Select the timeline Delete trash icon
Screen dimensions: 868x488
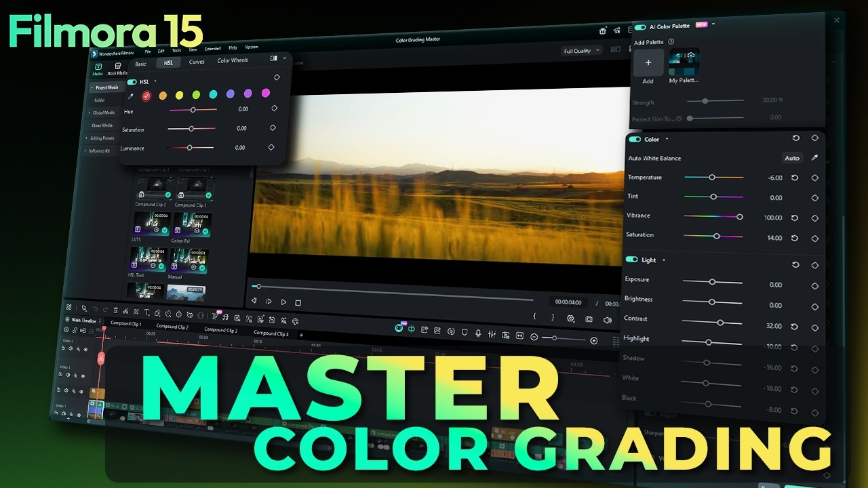[x=115, y=310]
